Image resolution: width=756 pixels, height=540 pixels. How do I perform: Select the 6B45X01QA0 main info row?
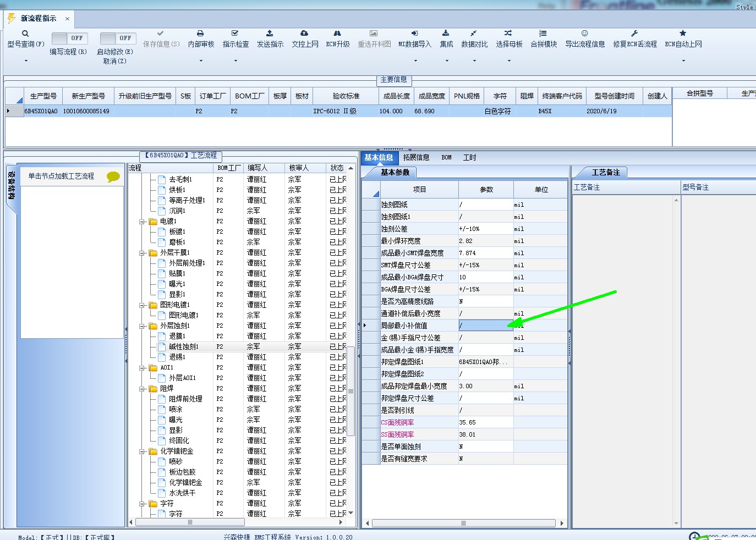[338, 111]
